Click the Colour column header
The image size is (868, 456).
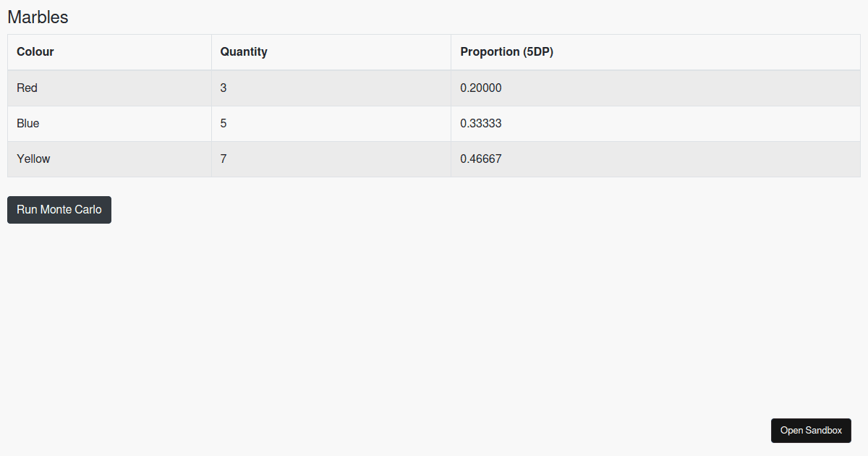(35, 52)
